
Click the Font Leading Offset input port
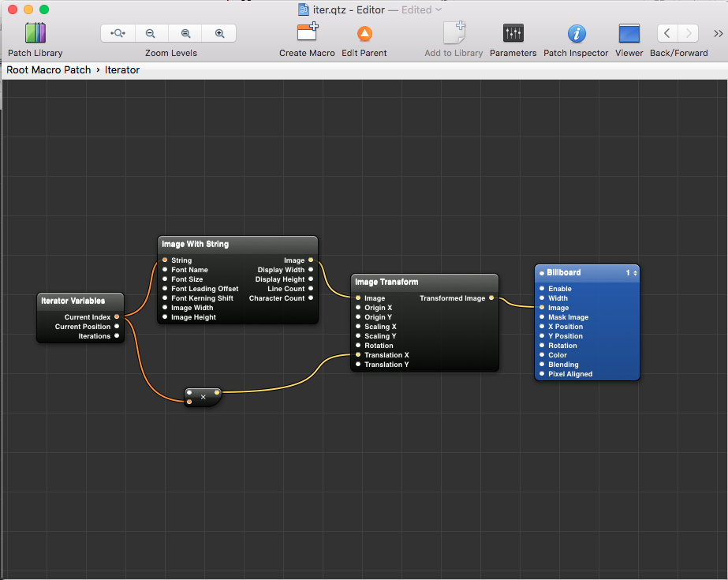click(165, 288)
